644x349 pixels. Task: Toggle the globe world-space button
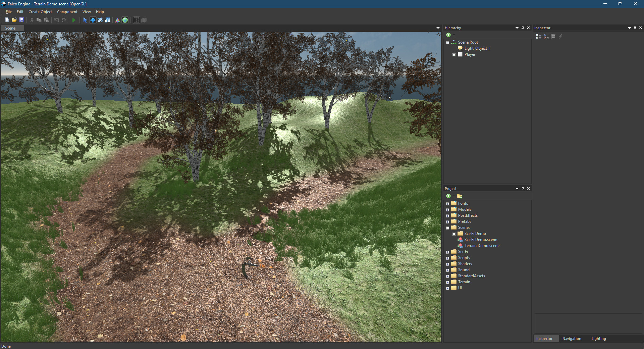(125, 20)
